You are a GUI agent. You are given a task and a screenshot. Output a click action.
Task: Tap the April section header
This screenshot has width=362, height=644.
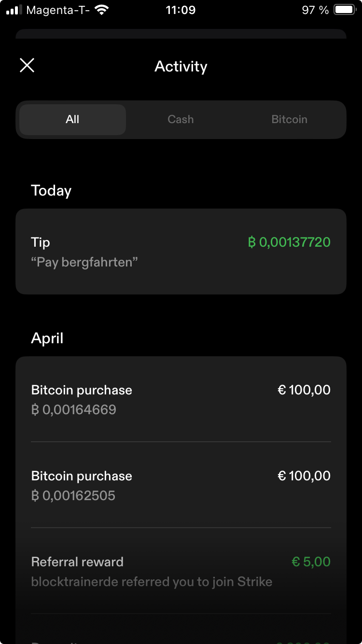(x=47, y=338)
